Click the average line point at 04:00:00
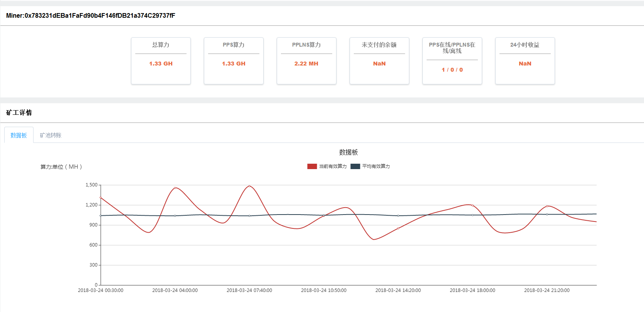644x312 pixels. pyautogui.click(x=175, y=216)
